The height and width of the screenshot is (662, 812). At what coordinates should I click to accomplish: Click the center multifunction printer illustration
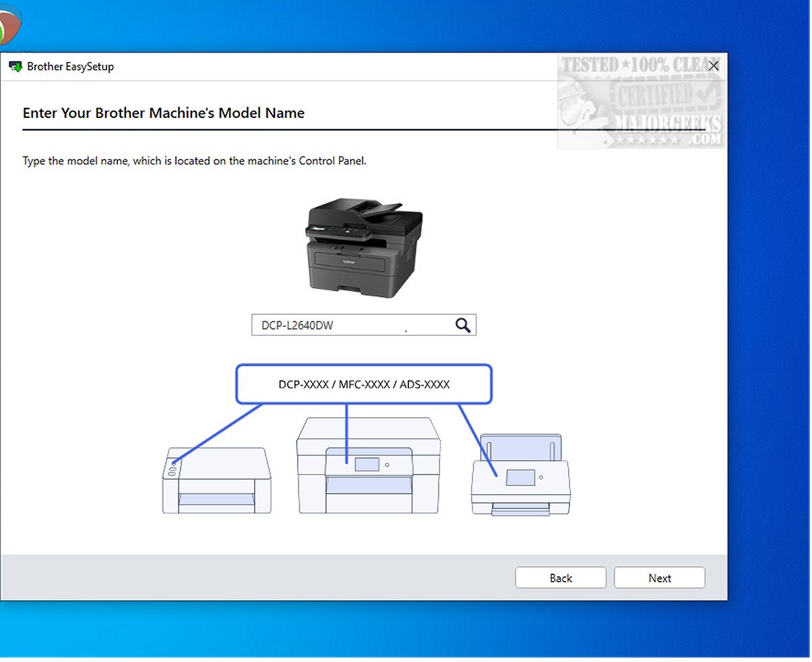[x=369, y=465]
